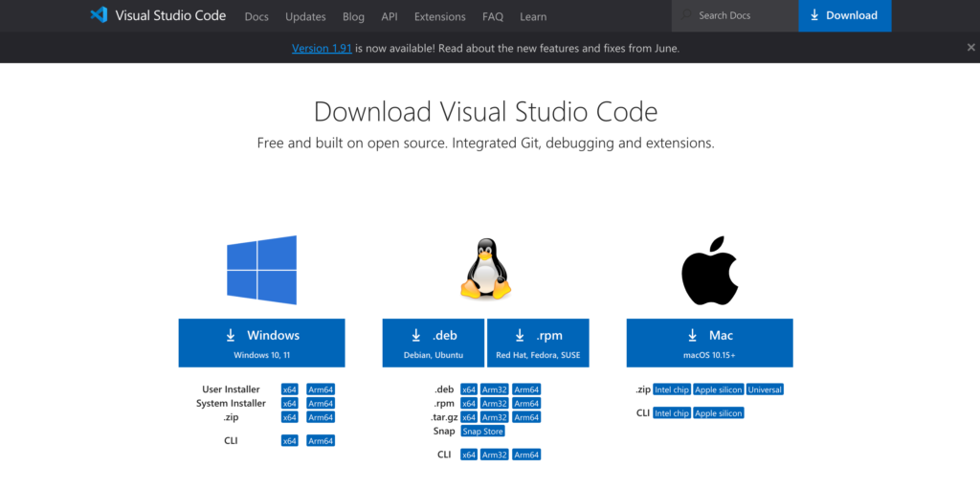Viewport: 980px width, 489px height.
Task: Select x64 in the Linux CLI row
Action: pos(469,455)
